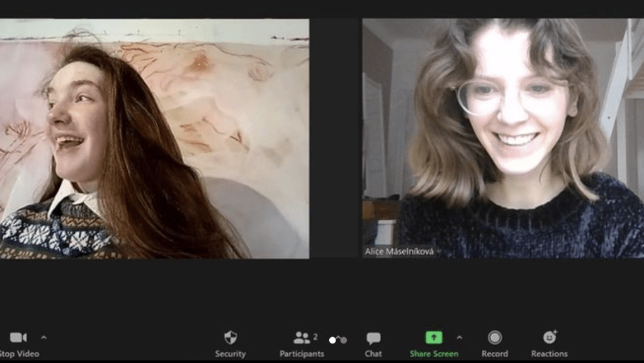This screenshot has height=363, width=644.
Task: Expand video options chevron beside Stop Video
Action: [x=43, y=338]
